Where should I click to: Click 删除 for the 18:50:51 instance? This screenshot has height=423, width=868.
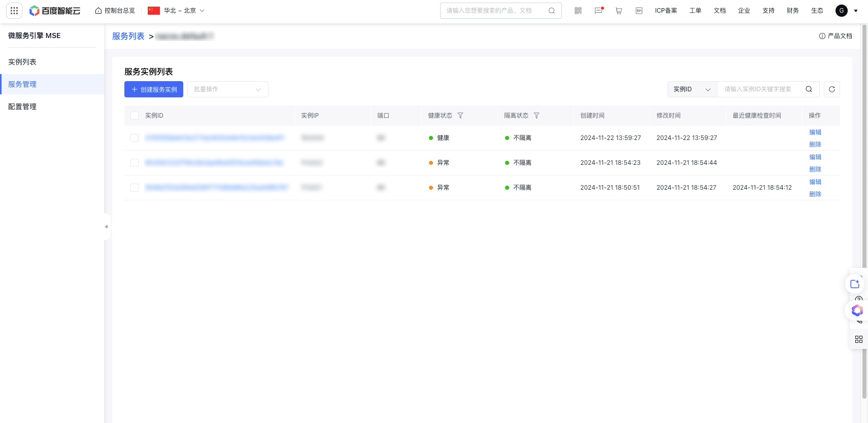click(x=815, y=194)
